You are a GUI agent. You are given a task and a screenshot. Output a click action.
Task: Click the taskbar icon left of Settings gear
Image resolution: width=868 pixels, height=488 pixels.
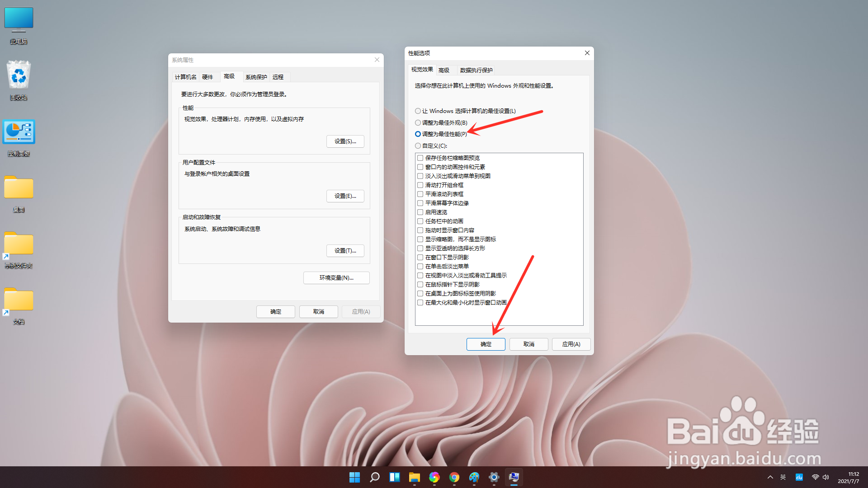tap(474, 477)
